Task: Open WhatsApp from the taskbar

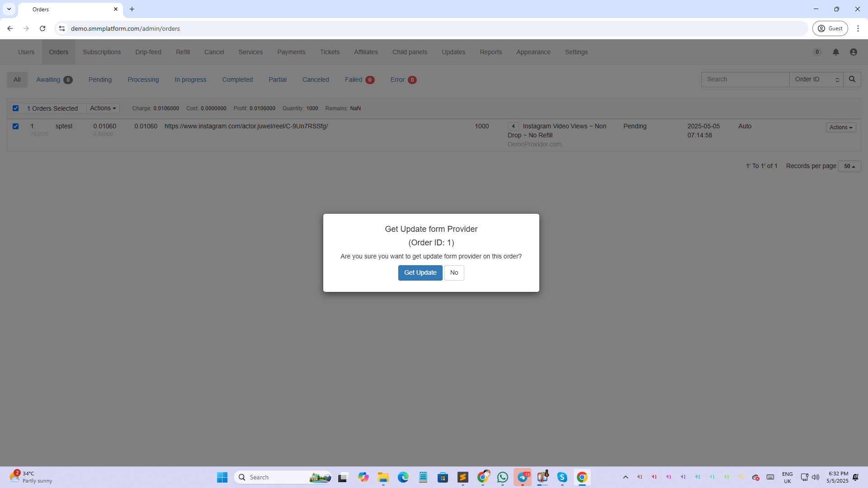Action: point(502,477)
